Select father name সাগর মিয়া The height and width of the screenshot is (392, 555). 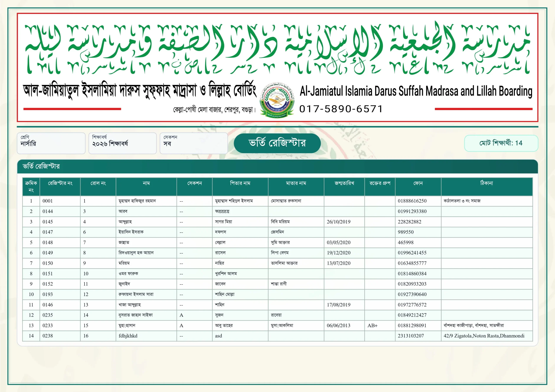click(x=224, y=222)
